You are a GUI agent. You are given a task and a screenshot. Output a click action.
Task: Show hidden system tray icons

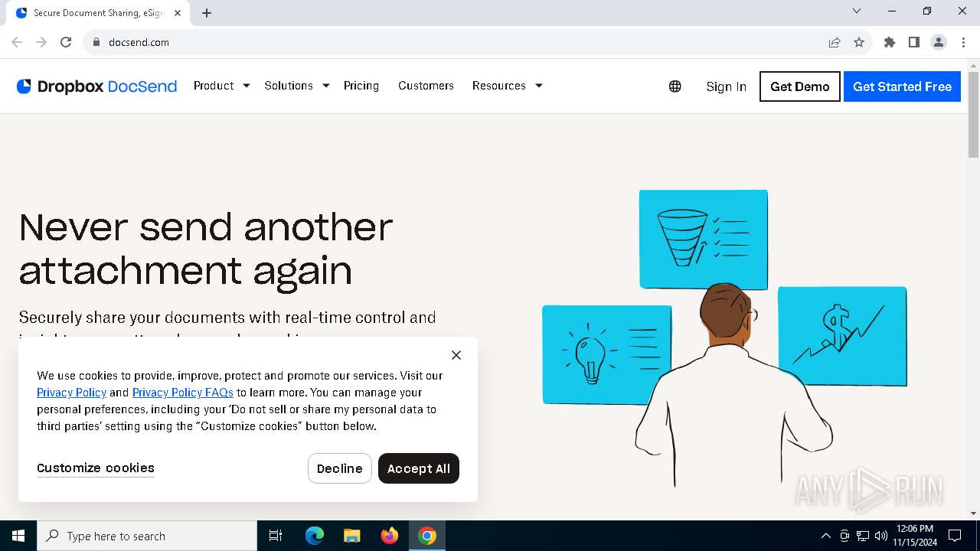pyautogui.click(x=825, y=536)
